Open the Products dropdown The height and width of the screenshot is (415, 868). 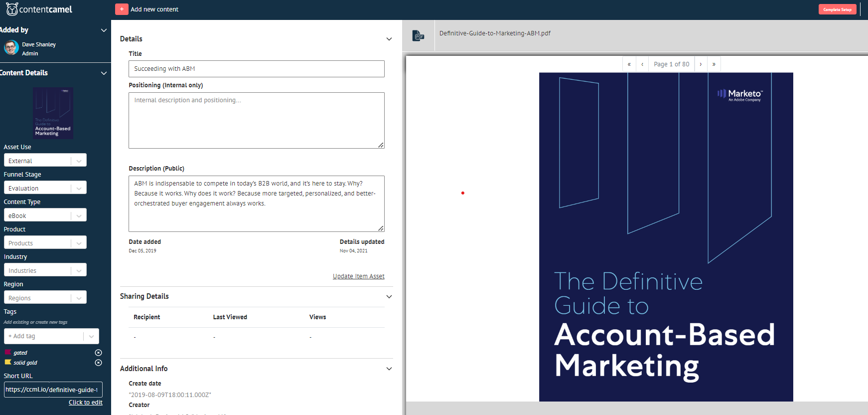[x=45, y=242]
